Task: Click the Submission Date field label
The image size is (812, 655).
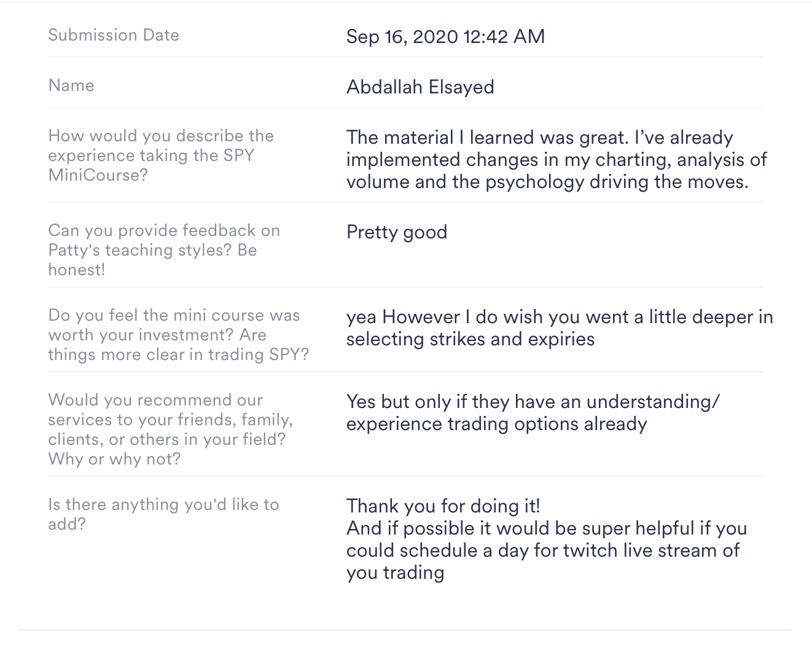Action: click(x=114, y=35)
